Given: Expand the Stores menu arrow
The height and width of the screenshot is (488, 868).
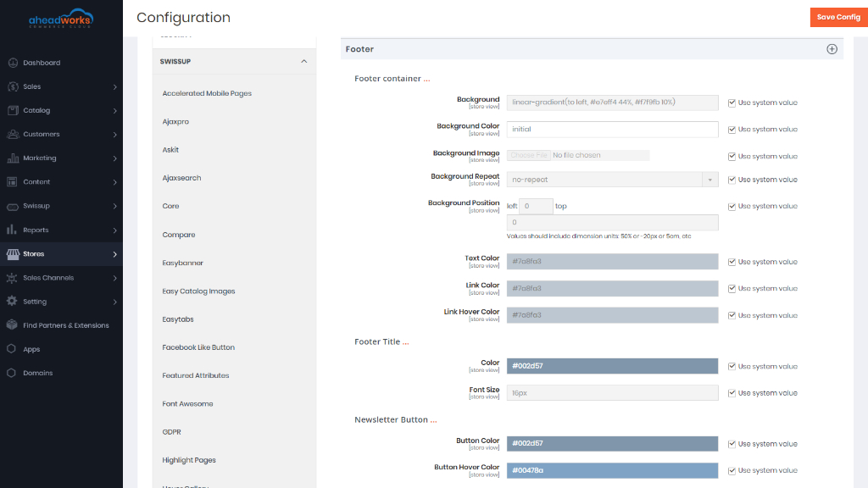Looking at the screenshot, I should (x=114, y=254).
